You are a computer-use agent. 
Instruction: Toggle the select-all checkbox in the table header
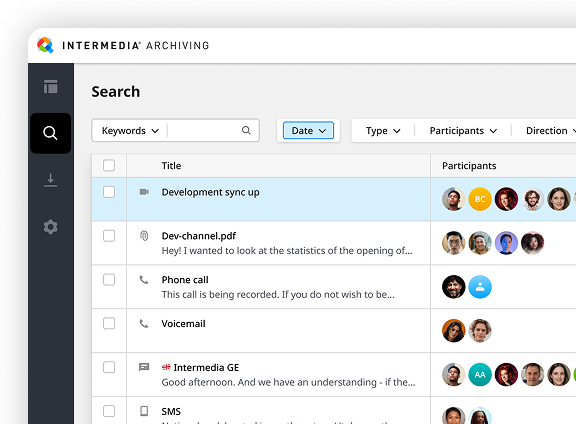(x=109, y=165)
